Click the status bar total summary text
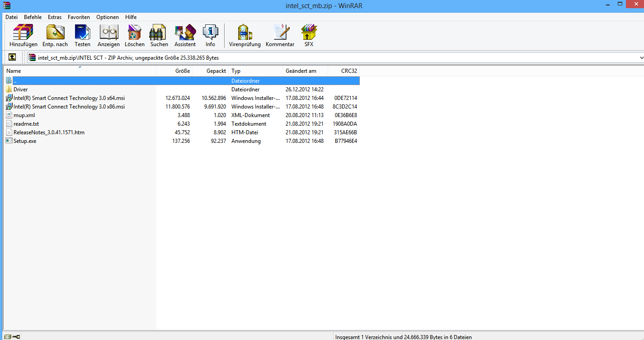 (x=404, y=336)
